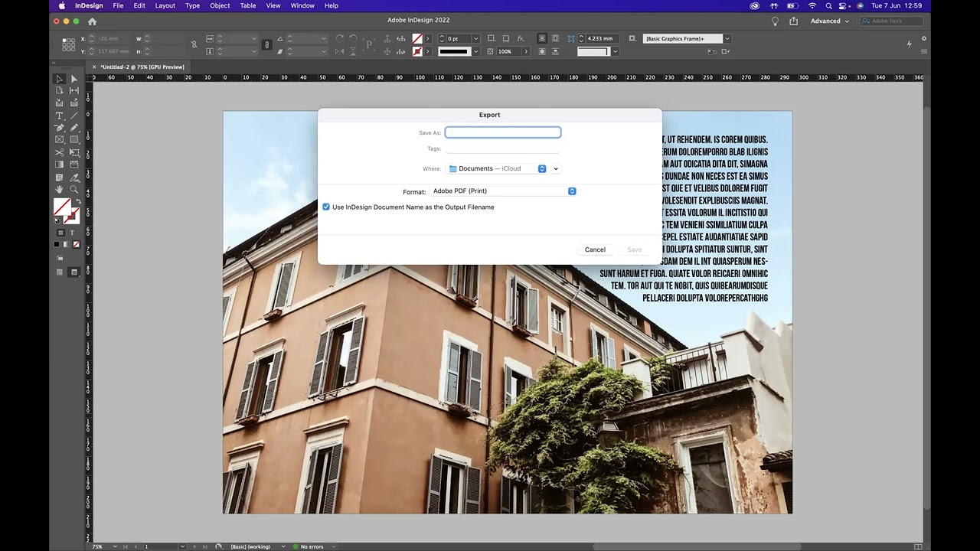Click Cancel in the Export dialog
Screen dimensions: 980x551
[x=595, y=249]
